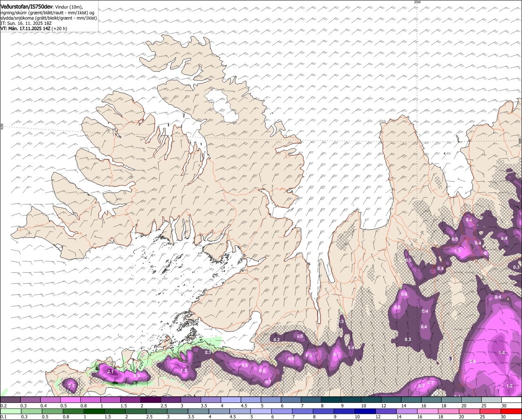
Task: Click the title 'Veðurstofan/IS750dev' in the header
Action: [x=27, y=7]
